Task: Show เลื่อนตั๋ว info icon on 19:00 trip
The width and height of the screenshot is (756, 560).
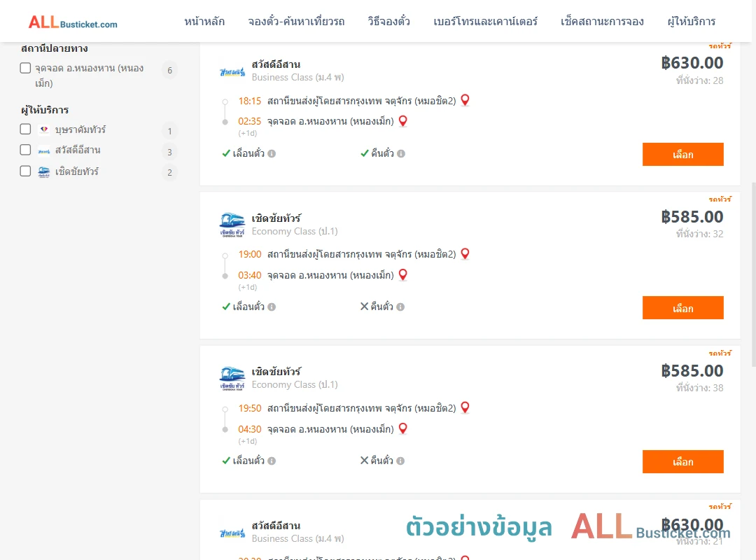Action: [x=272, y=307]
